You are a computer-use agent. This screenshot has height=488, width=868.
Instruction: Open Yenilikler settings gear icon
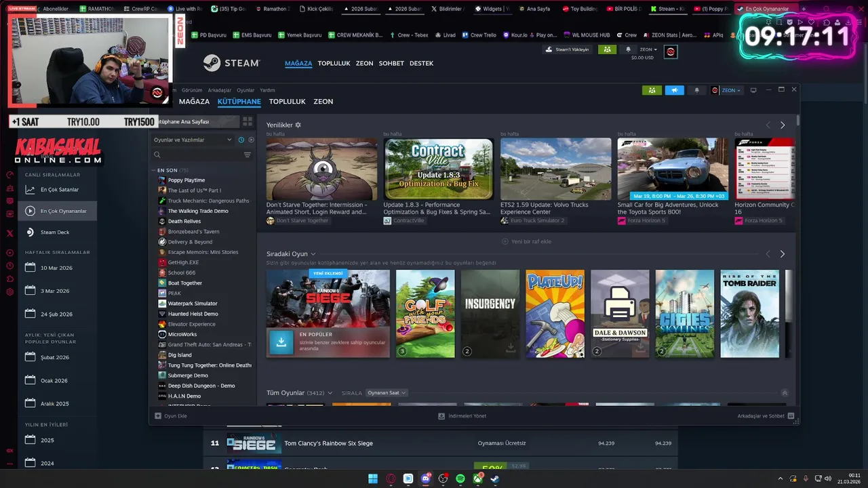pos(298,125)
